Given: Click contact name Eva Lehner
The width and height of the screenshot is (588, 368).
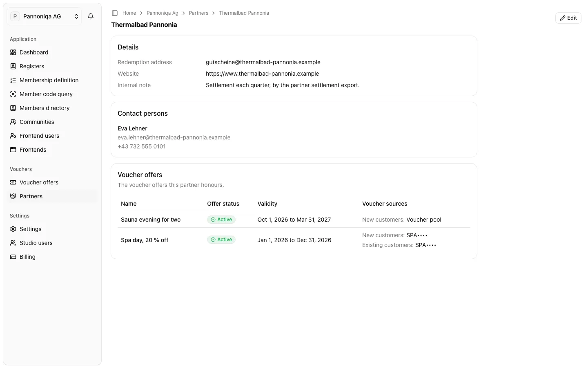Looking at the screenshot, I should pyautogui.click(x=132, y=128).
